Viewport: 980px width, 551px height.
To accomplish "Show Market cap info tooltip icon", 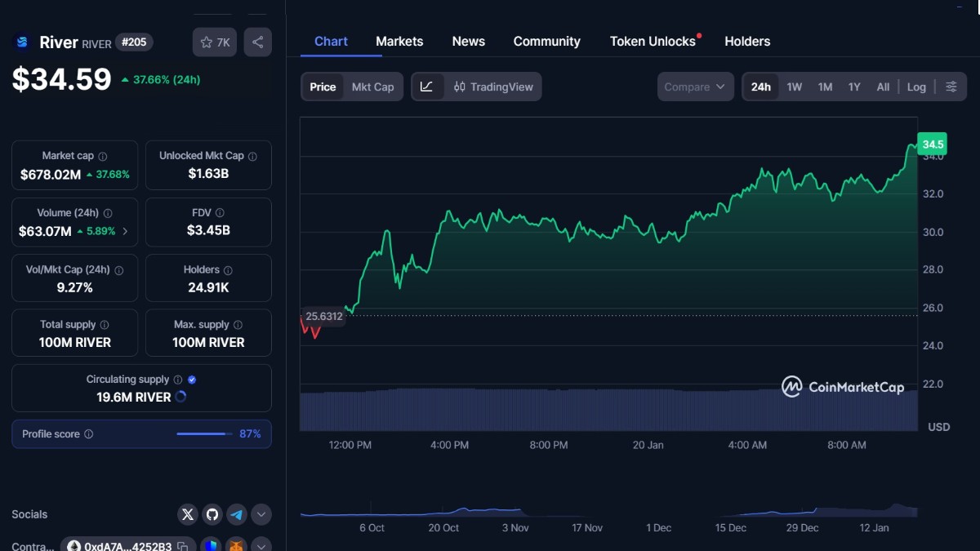I will (103, 156).
